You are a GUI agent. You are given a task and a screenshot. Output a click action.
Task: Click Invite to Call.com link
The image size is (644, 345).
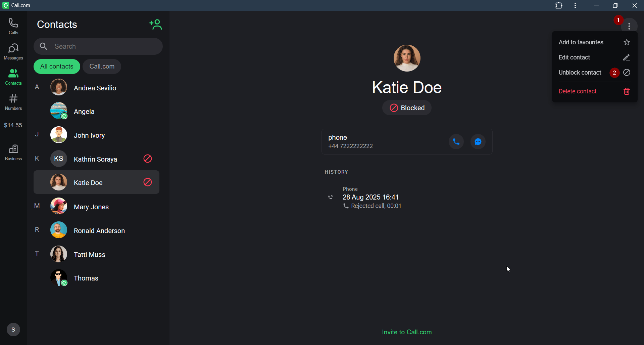pyautogui.click(x=407, y=332)
